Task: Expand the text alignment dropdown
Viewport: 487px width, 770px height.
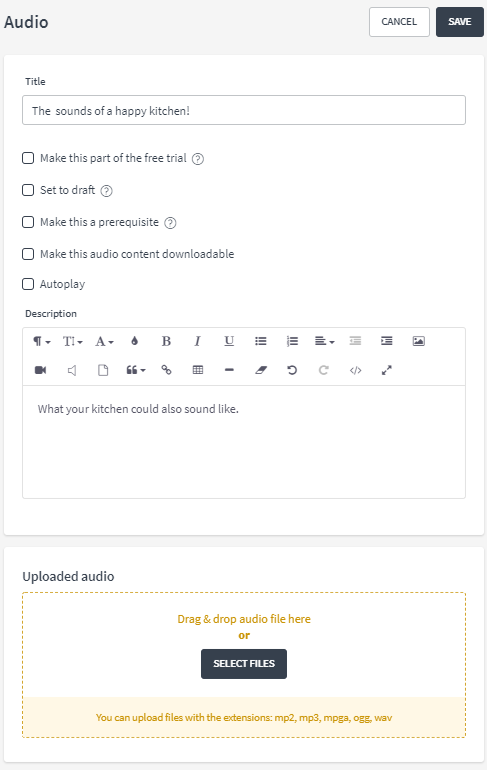Action: [x=325, y=341]
